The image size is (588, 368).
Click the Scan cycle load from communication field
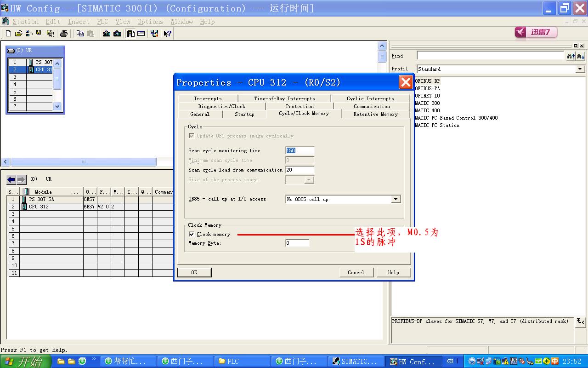coord(300,170)
